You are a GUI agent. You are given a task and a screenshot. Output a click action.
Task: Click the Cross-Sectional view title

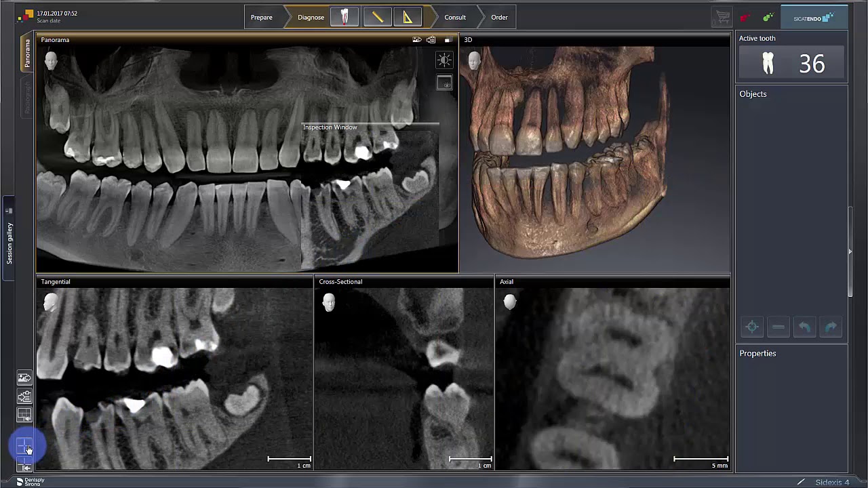click(x=340, y=282)
